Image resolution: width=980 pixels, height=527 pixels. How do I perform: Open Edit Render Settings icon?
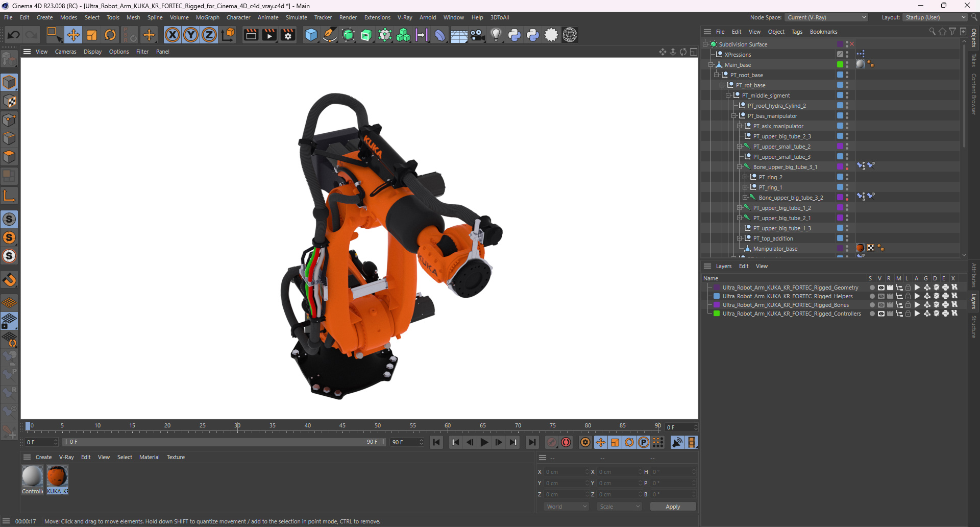click(x=288, y=35)
